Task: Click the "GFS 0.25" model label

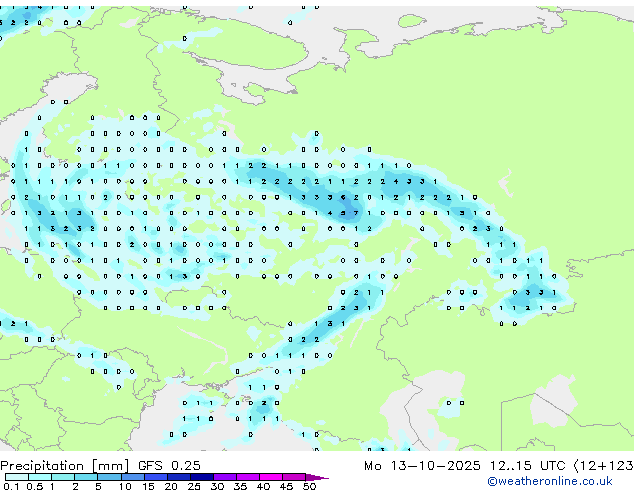Action: 169,466
